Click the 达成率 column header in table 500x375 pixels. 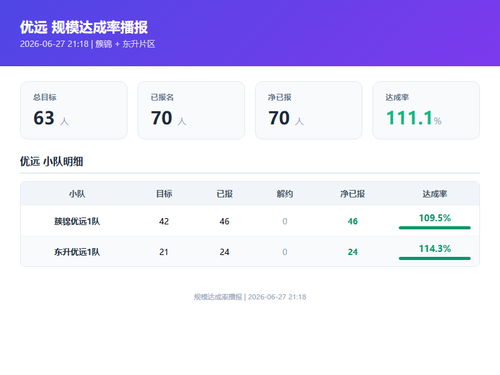pos(435,194)
